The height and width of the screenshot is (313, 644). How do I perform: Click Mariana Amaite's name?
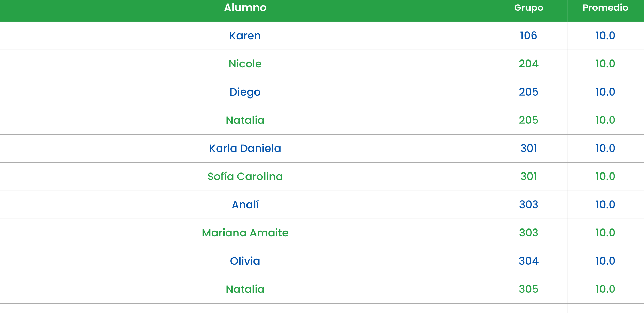pos(245,233)
